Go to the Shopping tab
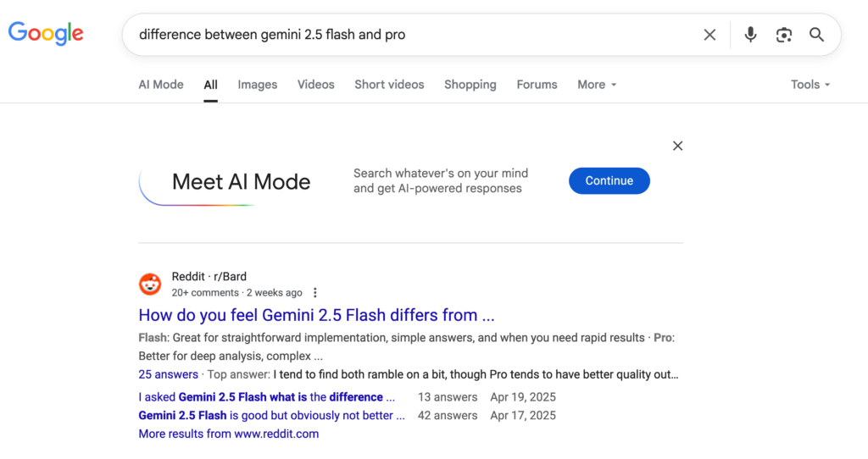 coord(470,85)
